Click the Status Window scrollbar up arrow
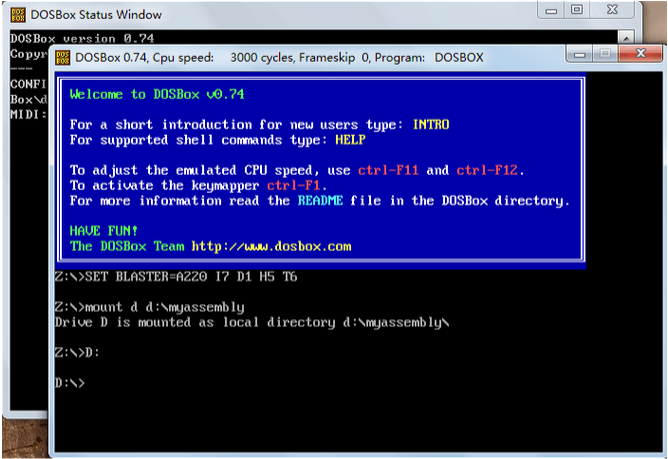This screenshot has width=668, height=459. point(626,38)
